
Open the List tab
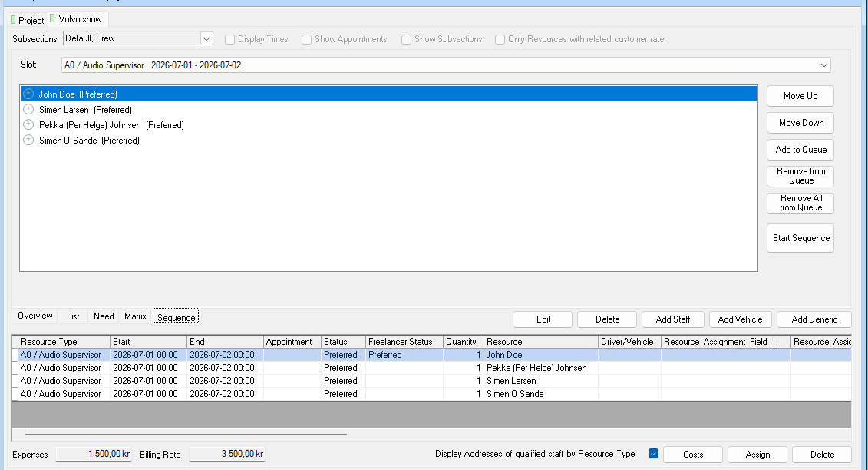tap(73, 316)
